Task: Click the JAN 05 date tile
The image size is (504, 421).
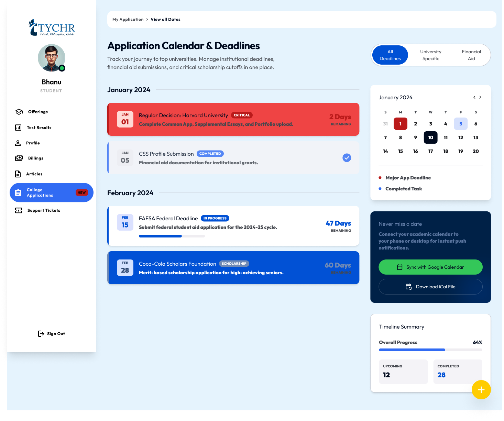Action: point(125,158)
